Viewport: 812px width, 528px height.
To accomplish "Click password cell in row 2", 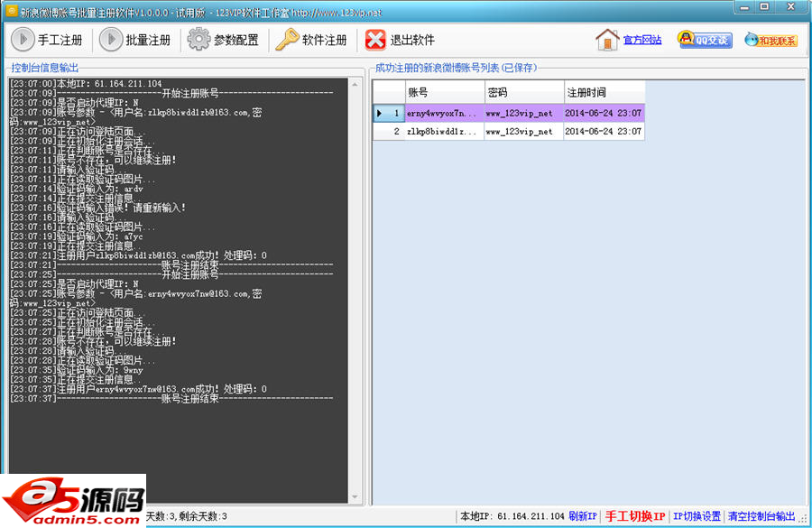I will [x=523, y=132].
